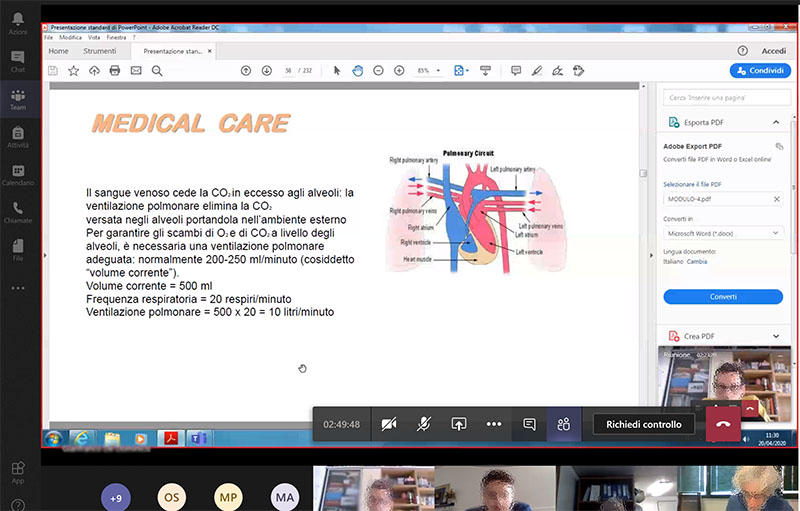Click the Cambia language link
Viewport: 800px width, 511px height.
(x=697, y=262)
